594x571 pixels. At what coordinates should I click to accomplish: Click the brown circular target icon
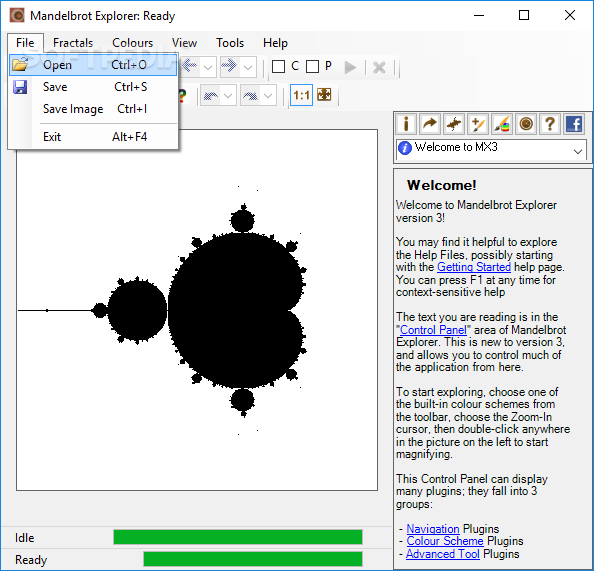[526, 124]
